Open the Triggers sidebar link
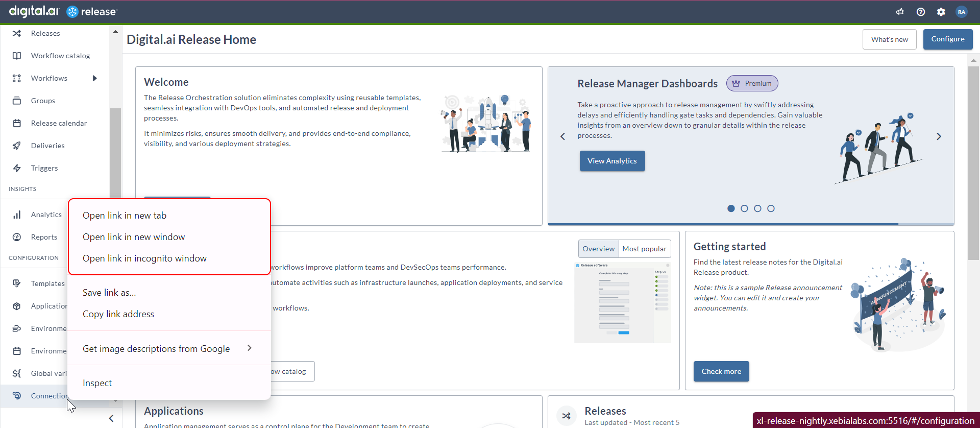This screenshot has width=980, height=428. click(44, 168)
